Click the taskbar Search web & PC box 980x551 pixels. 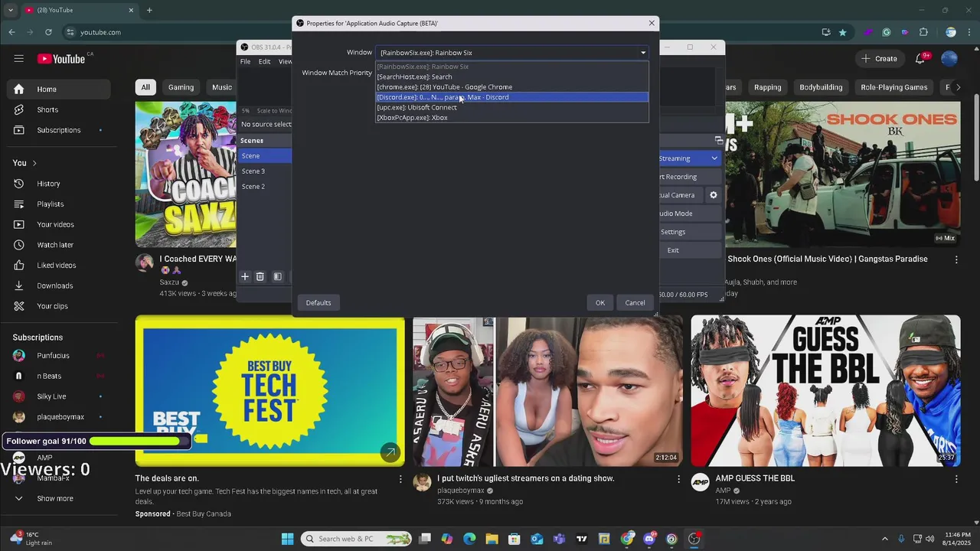click(x=357, y=539)
